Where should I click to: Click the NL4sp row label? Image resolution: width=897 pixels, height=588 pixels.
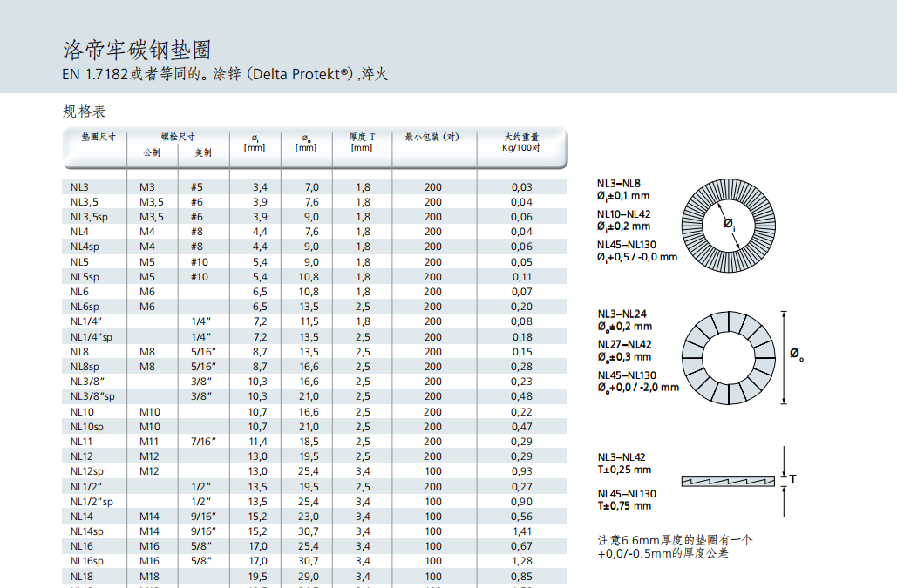tap(85, 247)
